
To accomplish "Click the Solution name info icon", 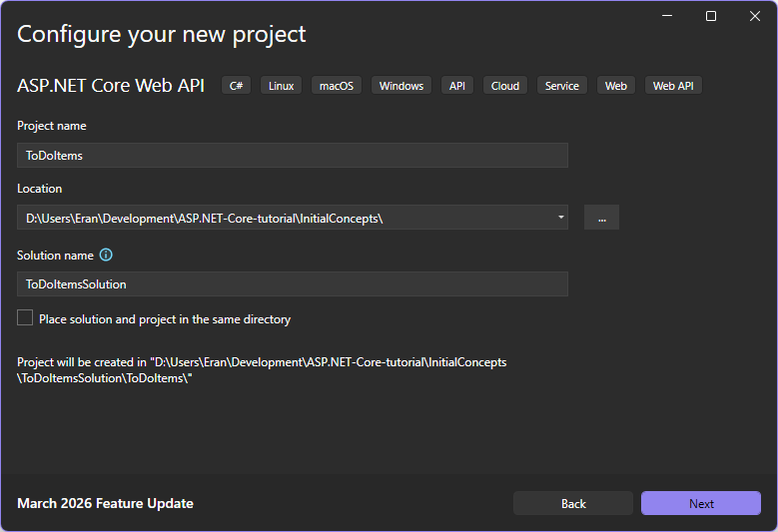I will 106,255.
